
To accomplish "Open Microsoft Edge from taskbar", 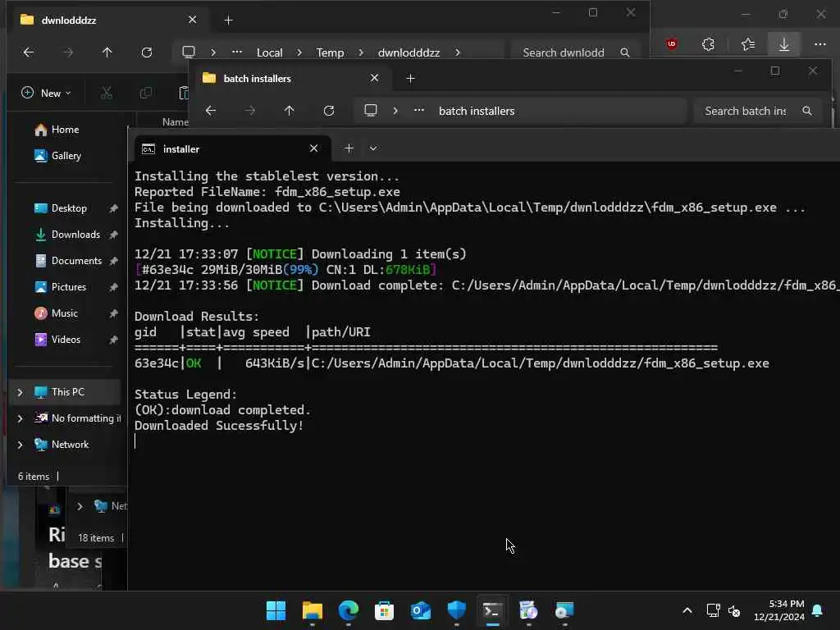I will (348, 610).
